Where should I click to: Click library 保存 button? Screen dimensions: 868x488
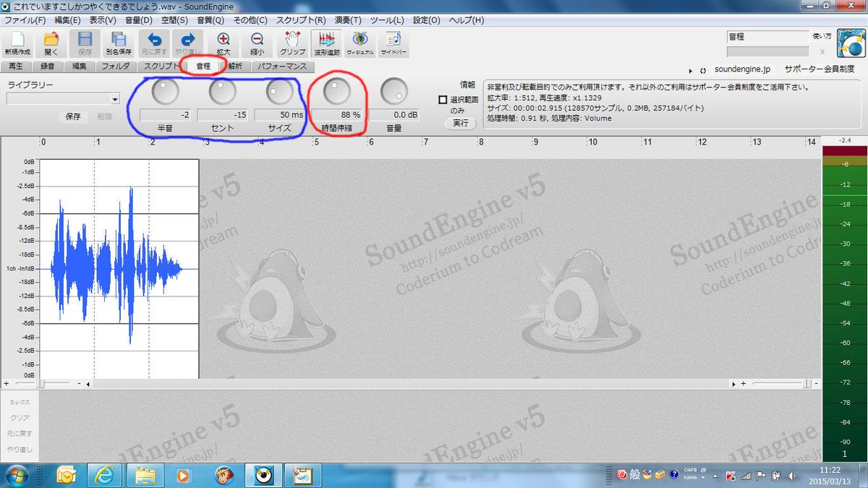(x=73, y=116)
